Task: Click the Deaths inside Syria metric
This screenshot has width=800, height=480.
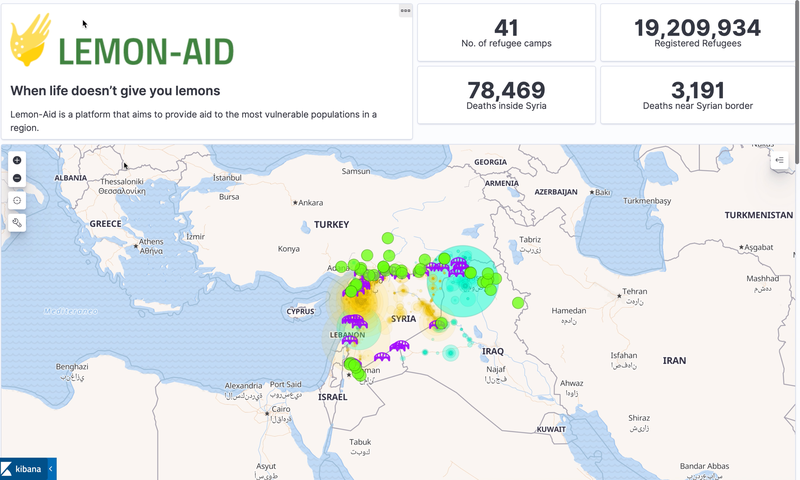Action: pos(506,96)
